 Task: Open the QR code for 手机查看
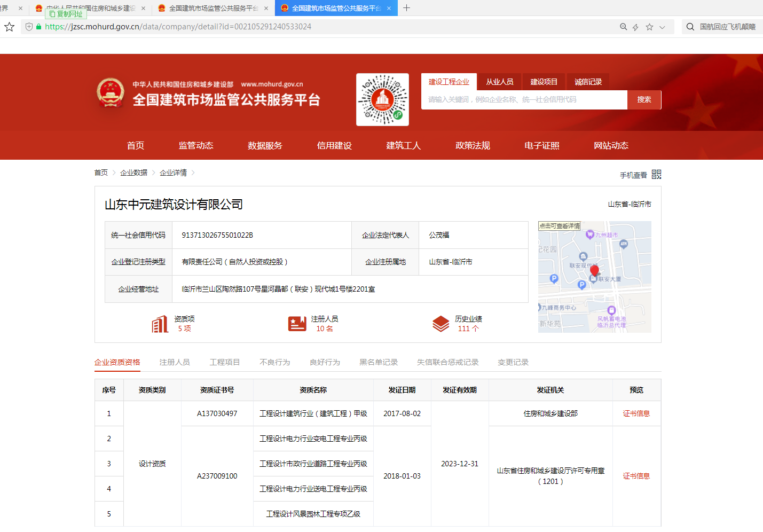click(x=656, y=174)
